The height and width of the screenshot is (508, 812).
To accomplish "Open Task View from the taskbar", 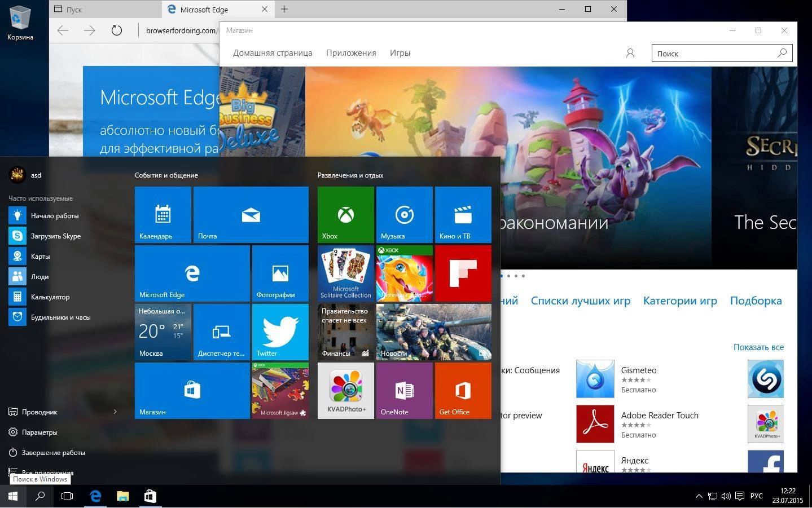I will pos(67,496).
